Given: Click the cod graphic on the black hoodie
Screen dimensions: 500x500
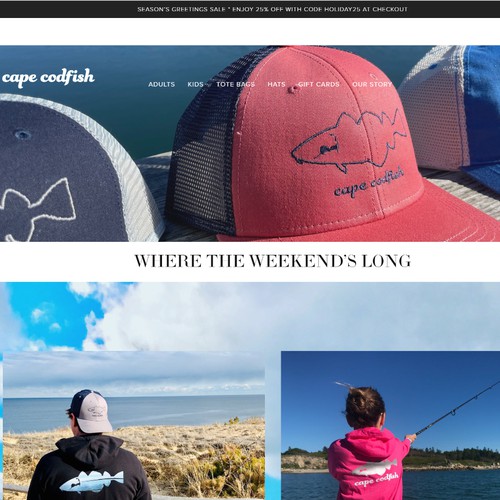Looking at the screenshot, I should [92, 482].
